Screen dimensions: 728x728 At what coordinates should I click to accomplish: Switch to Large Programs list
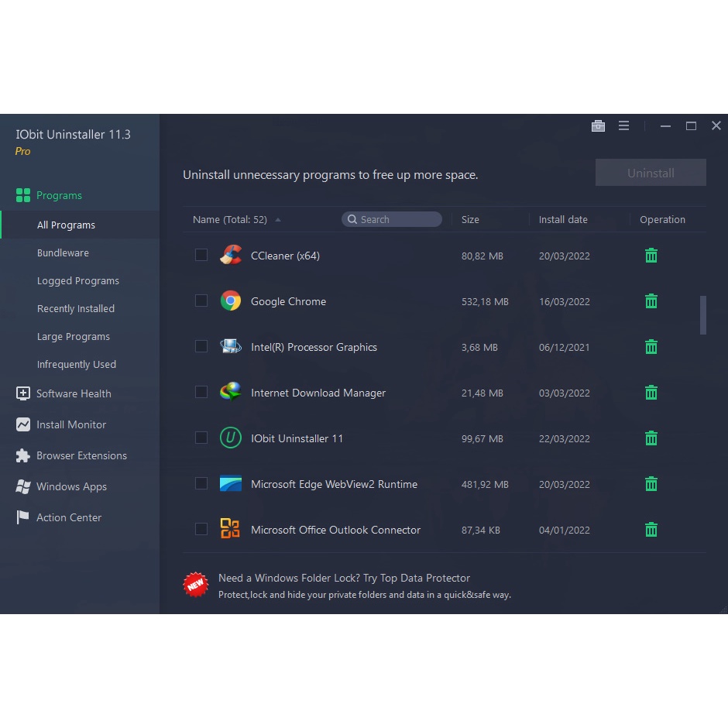coord(74,336)
